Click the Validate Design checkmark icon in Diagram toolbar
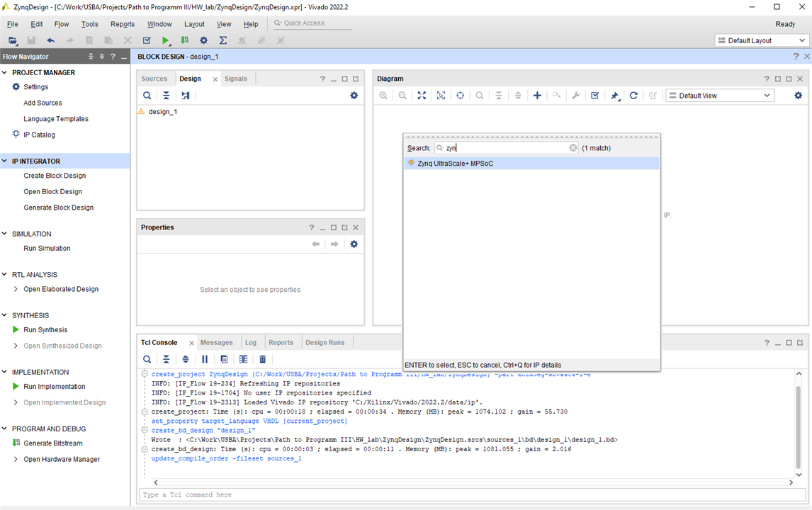Image resolution: width=812 pixels, height=510 pixels. pos(595,96)
